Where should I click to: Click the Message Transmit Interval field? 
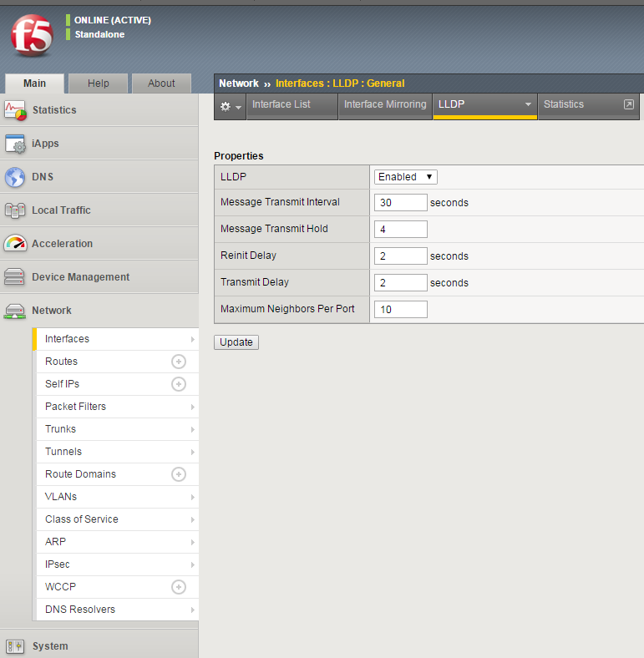[401, 202]
